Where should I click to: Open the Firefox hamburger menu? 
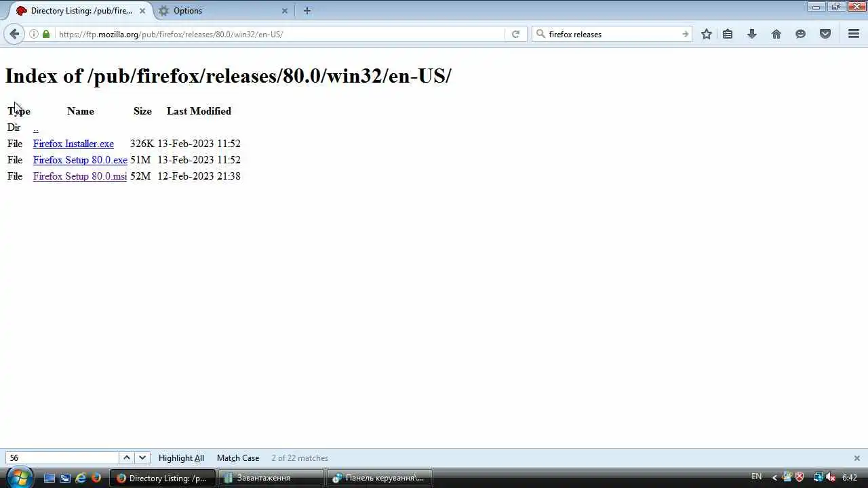pos(854,34)
